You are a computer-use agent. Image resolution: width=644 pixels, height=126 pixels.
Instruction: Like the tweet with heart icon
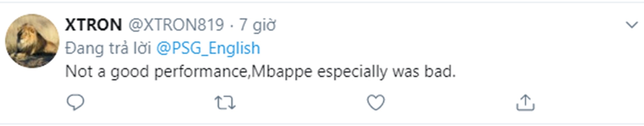pyautogui.click(x=376, y=102)
